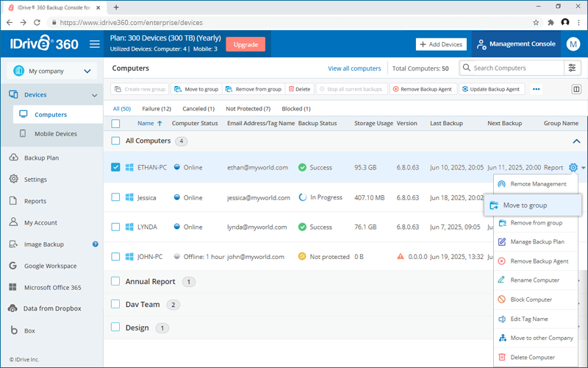Image resolution: width=588 pixels, height=368 pixels.
Task: Open a new browser tab
Action: coord(116,7)
